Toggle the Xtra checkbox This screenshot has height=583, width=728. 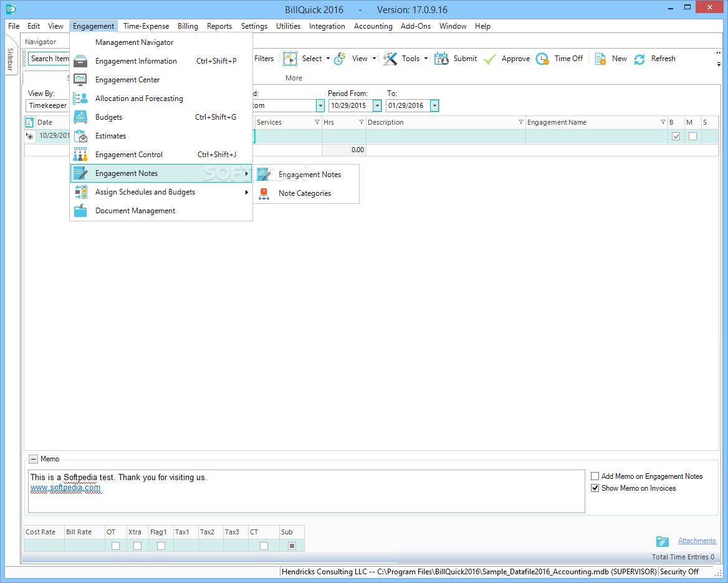coord(137,546)
